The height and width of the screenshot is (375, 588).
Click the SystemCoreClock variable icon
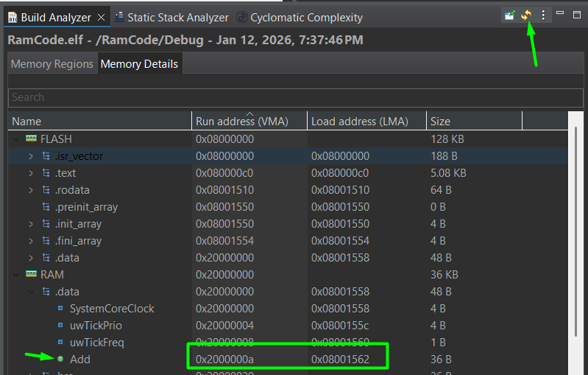[60, 309]
